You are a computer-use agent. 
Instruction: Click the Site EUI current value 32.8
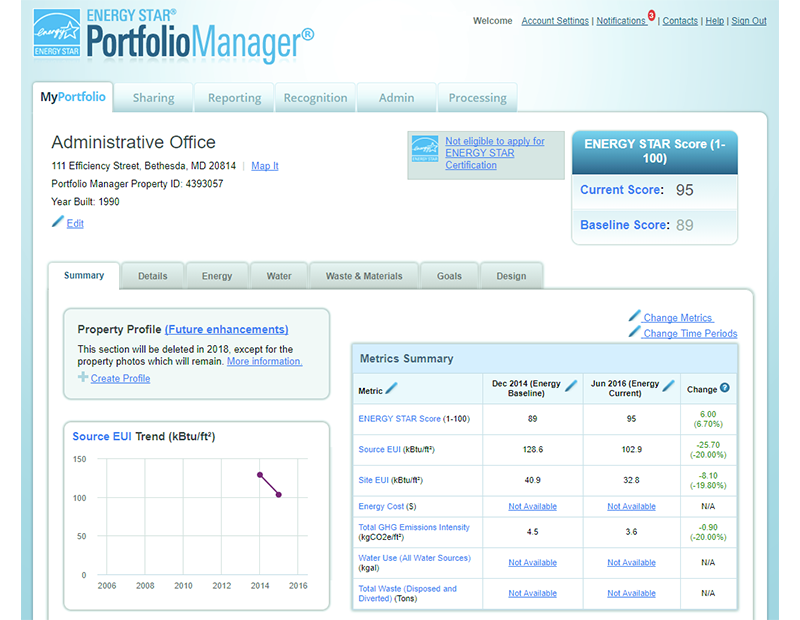(631, 480)
